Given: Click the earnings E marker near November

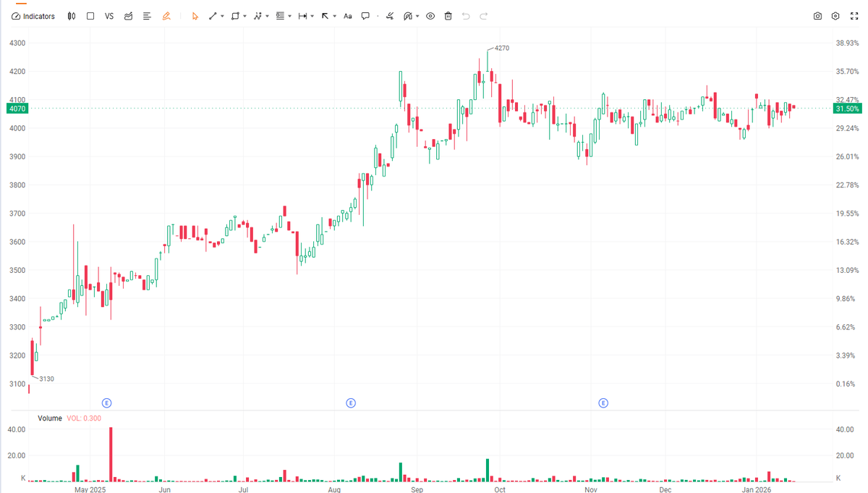Looking at the screenshot, I should (603, 403).
